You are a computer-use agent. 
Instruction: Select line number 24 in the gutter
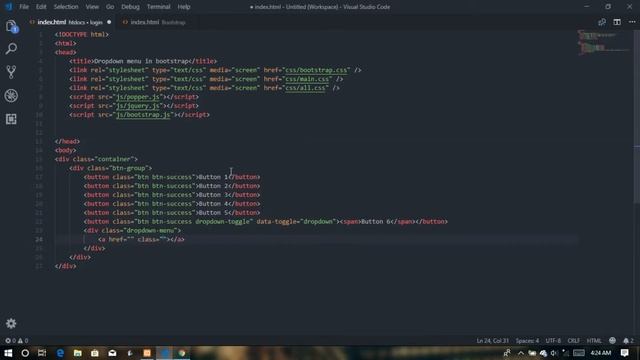(x=39, y=240)
